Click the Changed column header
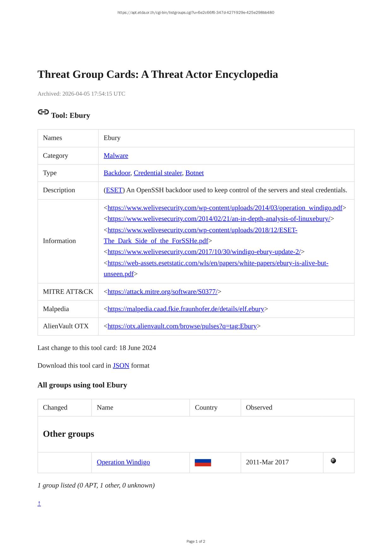The height and width of the screenshot is (554, 392). [55, 408]
